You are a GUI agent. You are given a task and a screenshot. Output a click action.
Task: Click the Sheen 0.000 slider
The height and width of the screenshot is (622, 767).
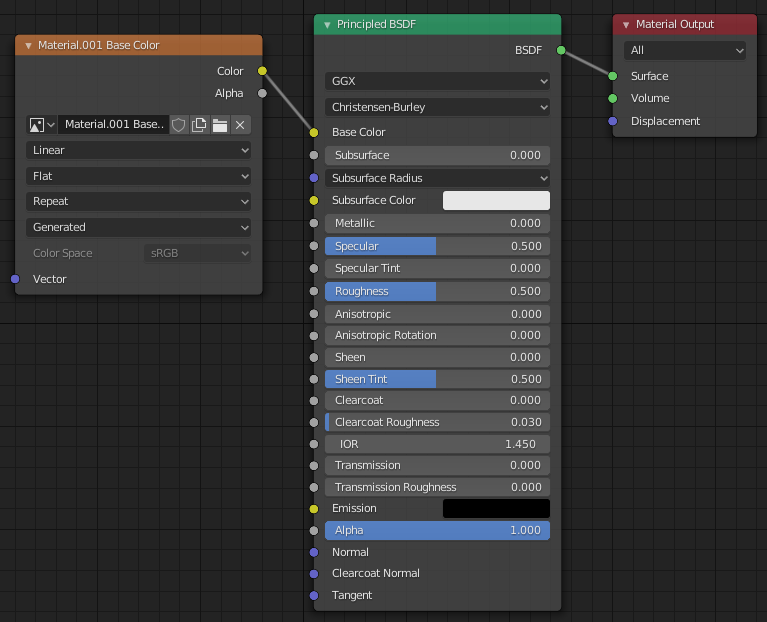[x=437, y=357]
